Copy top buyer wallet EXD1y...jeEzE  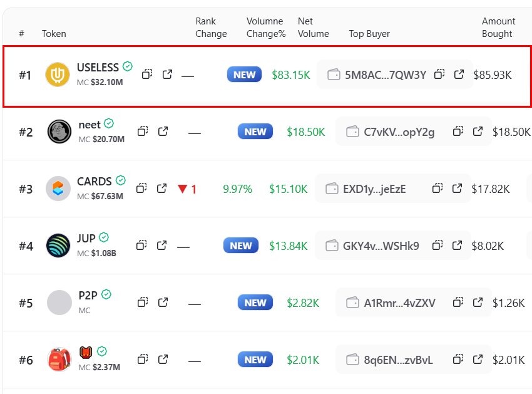coord(437,189)
